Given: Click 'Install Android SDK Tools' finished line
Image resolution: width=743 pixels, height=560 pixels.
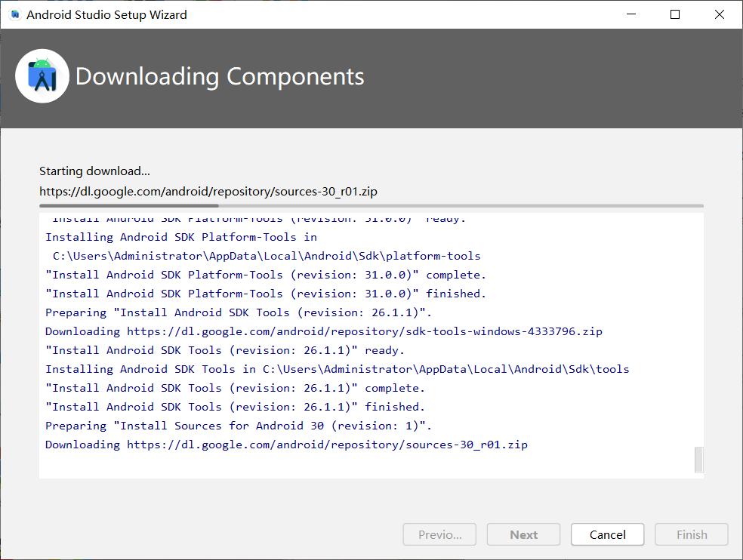Looking at the screenshot, I should click(x=235, y=407).
